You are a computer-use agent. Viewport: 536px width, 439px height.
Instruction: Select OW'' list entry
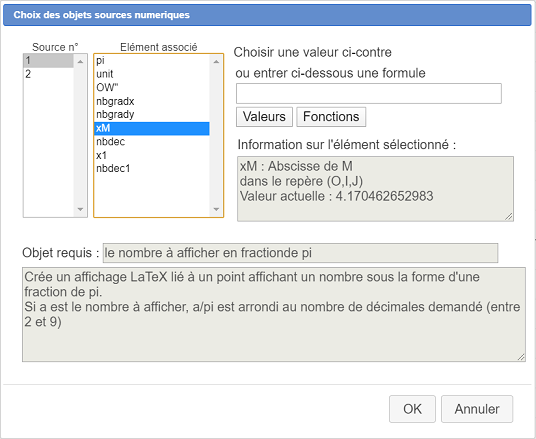pyautogui.click(x=152, y=88)
